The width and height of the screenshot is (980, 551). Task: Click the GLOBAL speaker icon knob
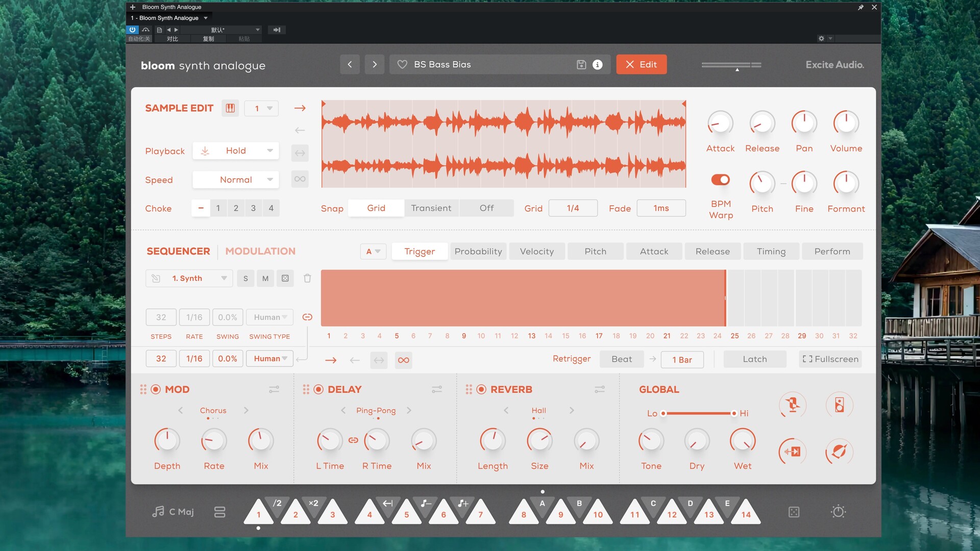click(x=839, y=405)
